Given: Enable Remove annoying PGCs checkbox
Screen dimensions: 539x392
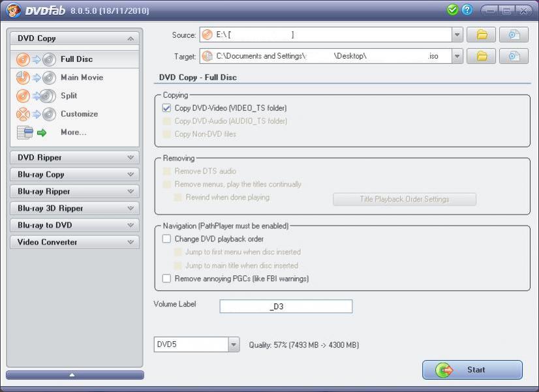Looking at the screenshot, I should tap(166, 279).
